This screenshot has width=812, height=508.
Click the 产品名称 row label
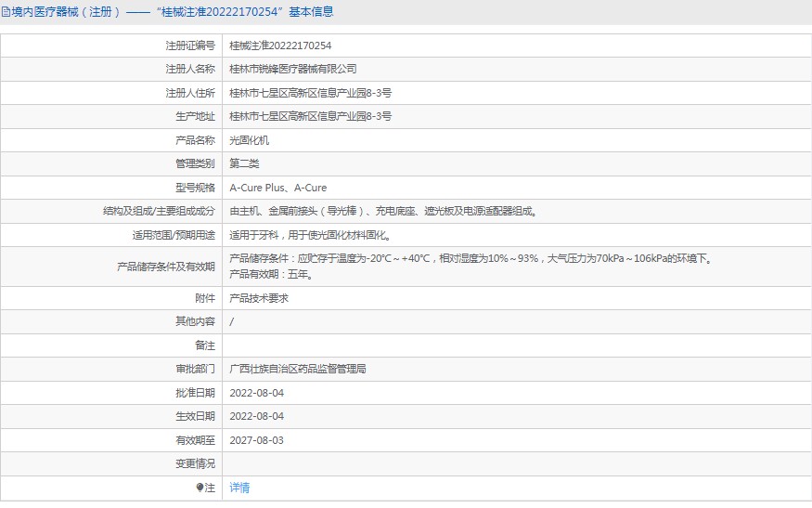point(195,140)
